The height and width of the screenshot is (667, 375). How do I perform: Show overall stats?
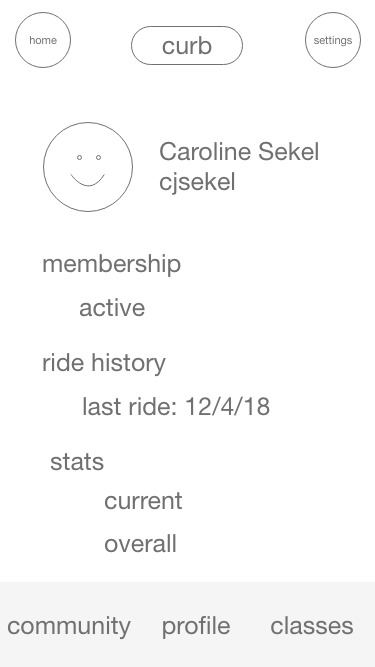140,544
